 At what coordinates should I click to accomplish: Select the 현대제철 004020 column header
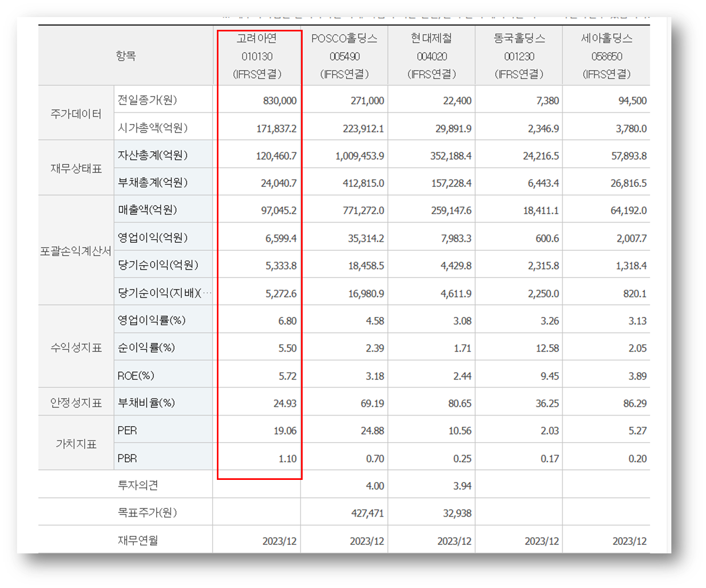click(432, 56)
